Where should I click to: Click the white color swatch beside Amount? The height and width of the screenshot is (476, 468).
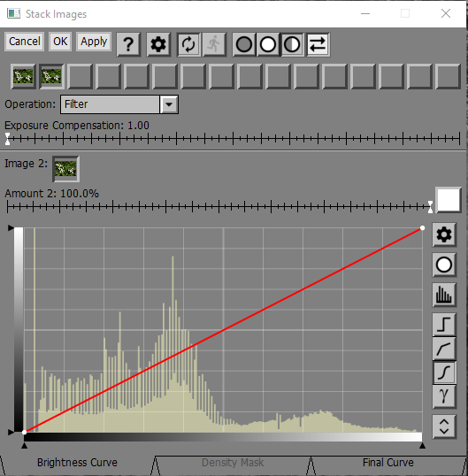449,200
